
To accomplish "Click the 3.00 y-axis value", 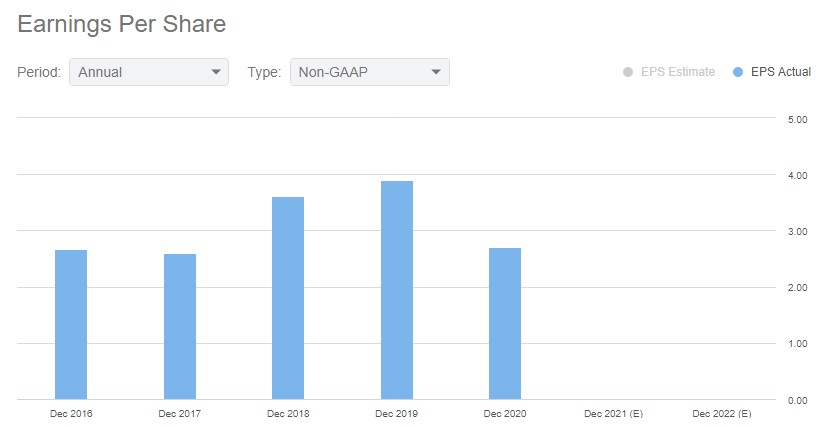I will click(798, 232).
